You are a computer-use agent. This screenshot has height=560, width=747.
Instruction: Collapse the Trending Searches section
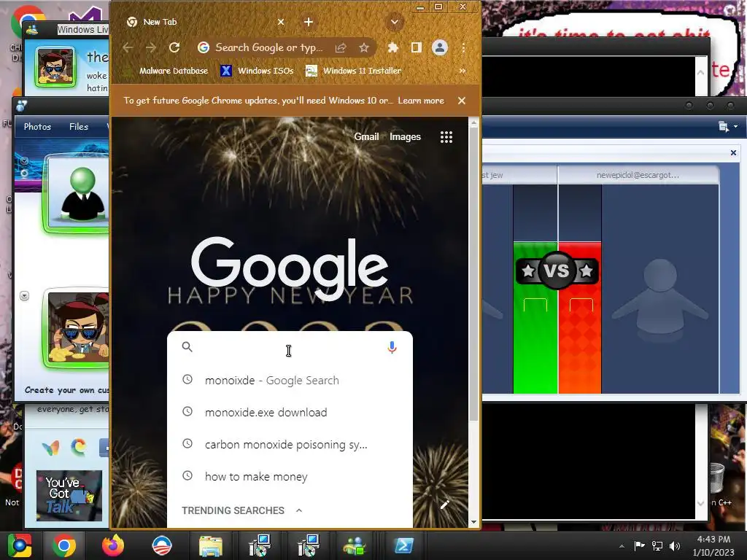[x=299, y=510]
